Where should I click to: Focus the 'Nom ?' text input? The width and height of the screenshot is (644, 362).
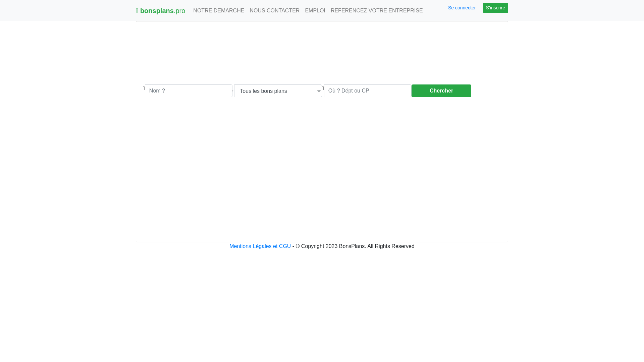189,91
